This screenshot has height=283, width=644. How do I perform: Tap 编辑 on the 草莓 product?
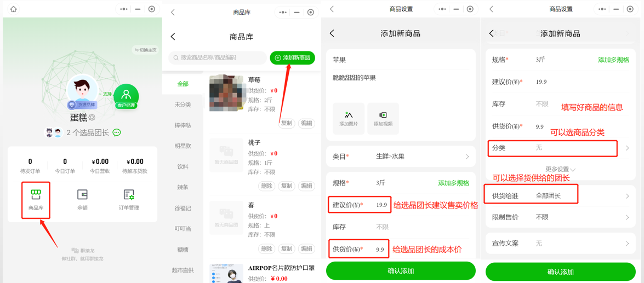click(x=306, y=123)
